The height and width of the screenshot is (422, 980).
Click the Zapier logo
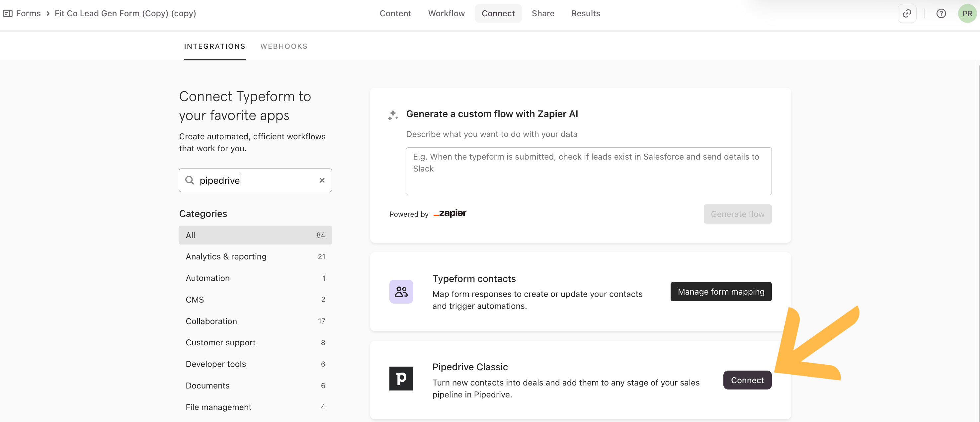tap(450, 213)
